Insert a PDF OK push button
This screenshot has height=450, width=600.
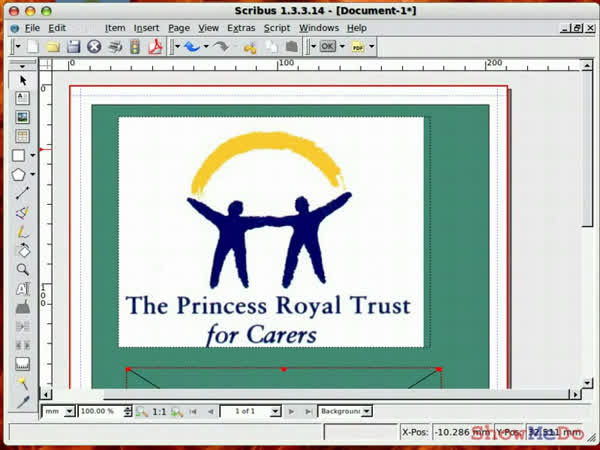coord(328,46)
